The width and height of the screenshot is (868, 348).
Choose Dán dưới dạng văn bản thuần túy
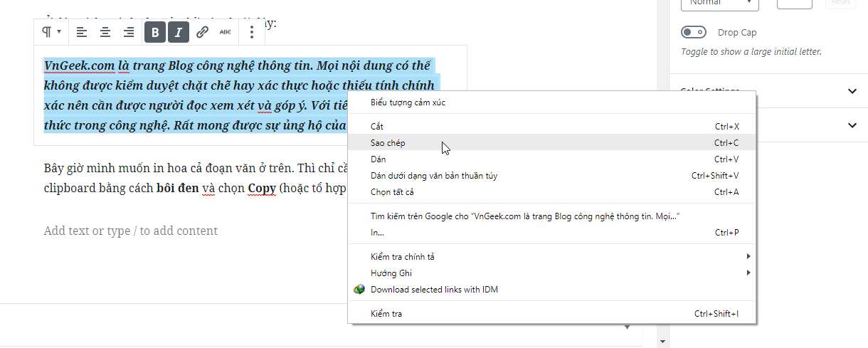pos(552,176)
